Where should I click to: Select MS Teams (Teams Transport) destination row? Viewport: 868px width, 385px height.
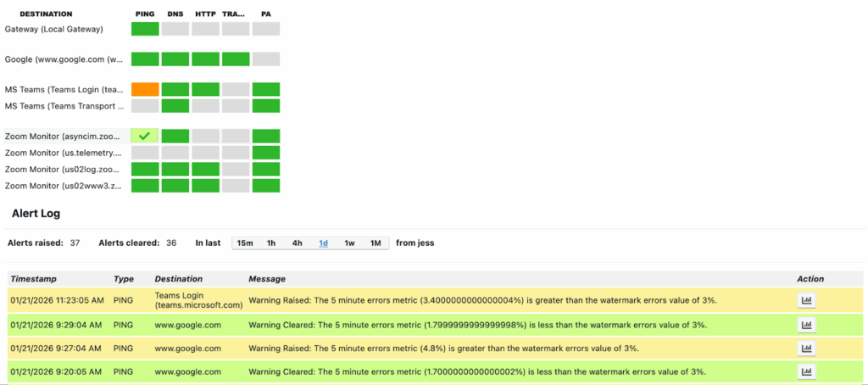point(64,106)
